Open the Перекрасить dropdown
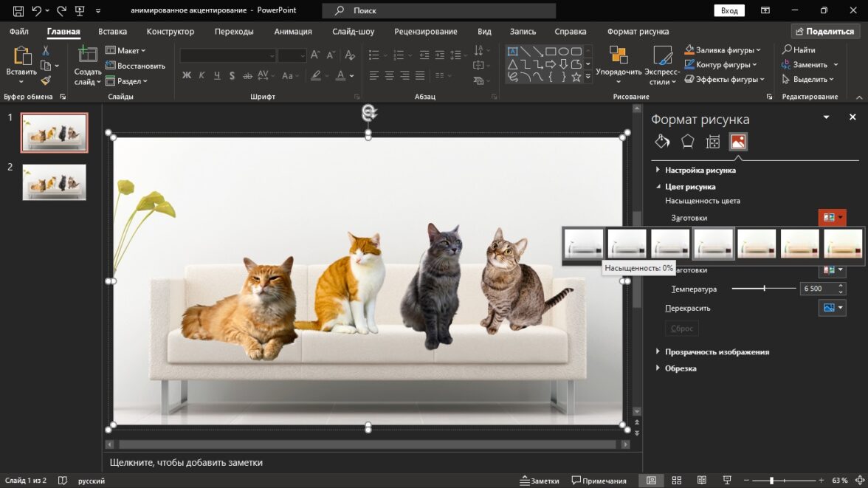868x488 pixels. pos(832,308)
